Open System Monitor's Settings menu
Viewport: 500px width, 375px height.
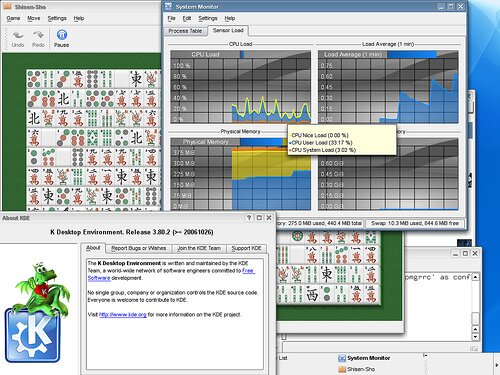pos(208,18)
